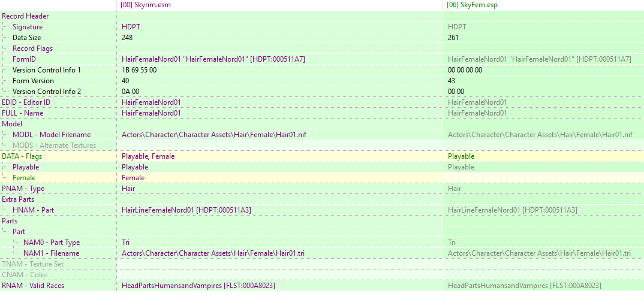Click Skyrim.esm HairLineFemaleNord01 HNAM value
644x306 pixels.
186,210
